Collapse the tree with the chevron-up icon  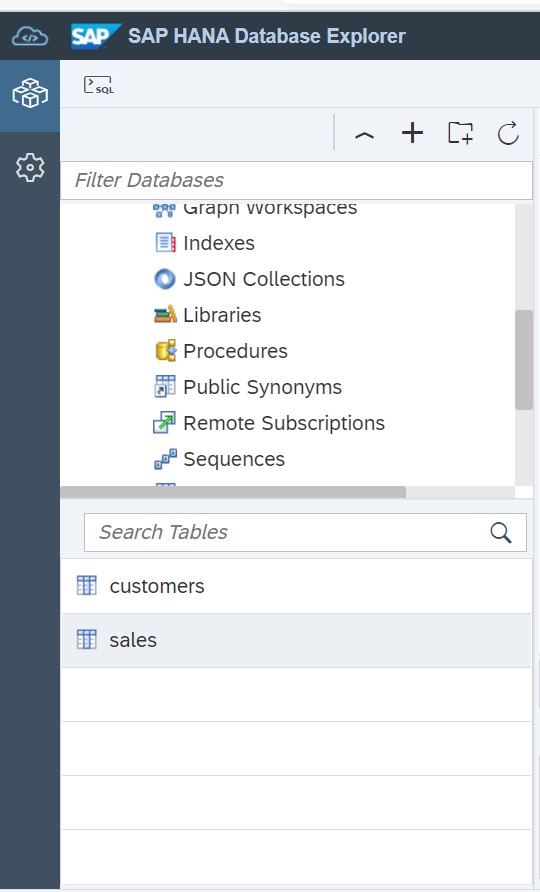click(x=364, y=135)
